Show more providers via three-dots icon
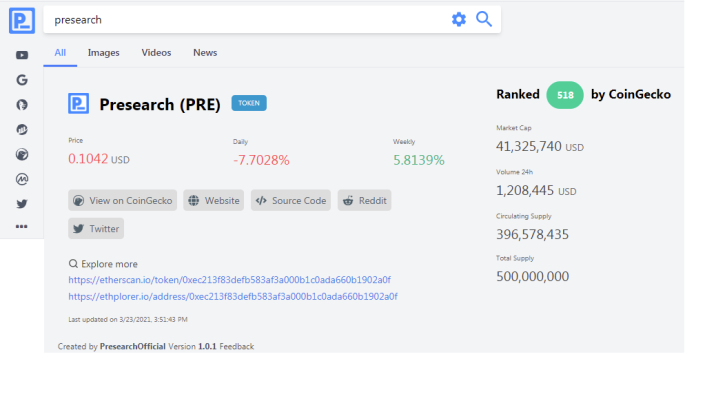This screenshot has height=412, width=716. click(21, 227)
